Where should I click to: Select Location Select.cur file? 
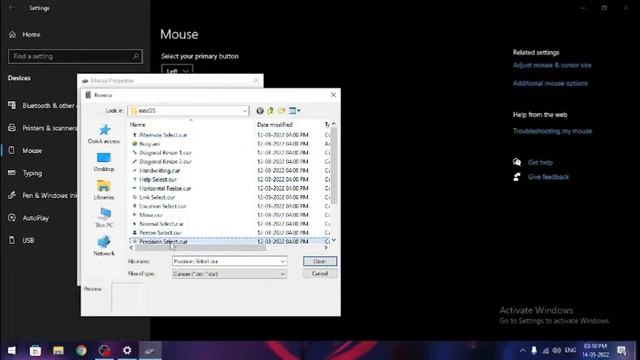pyautogui.click(x=162, y=206)
